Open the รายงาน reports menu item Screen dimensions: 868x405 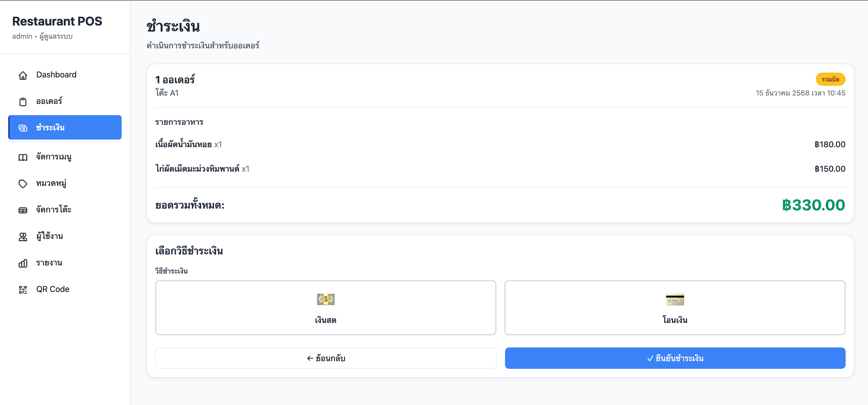tap(49, 263)
